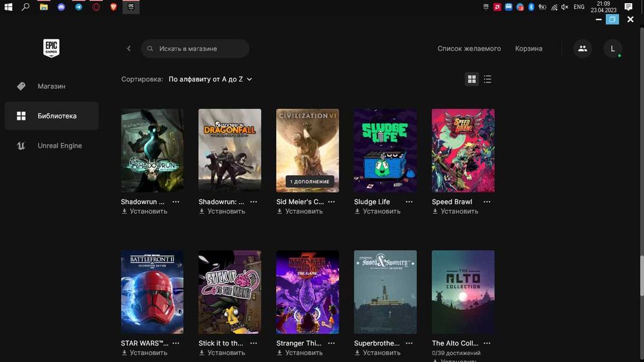Open options menu for Superbrothers
The image size is (644, 362).
(x=409, y=343)
